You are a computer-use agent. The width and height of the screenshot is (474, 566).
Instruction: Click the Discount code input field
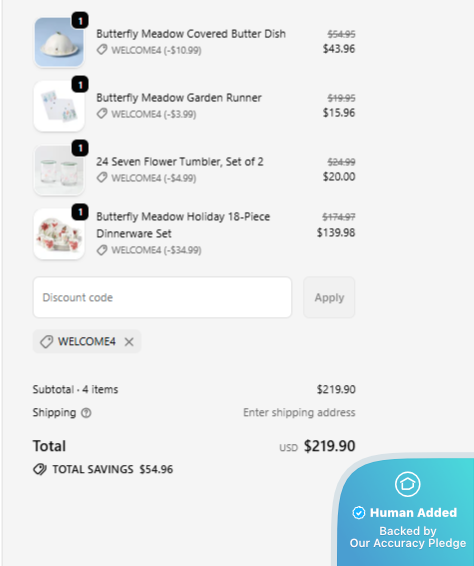[162, 297]
